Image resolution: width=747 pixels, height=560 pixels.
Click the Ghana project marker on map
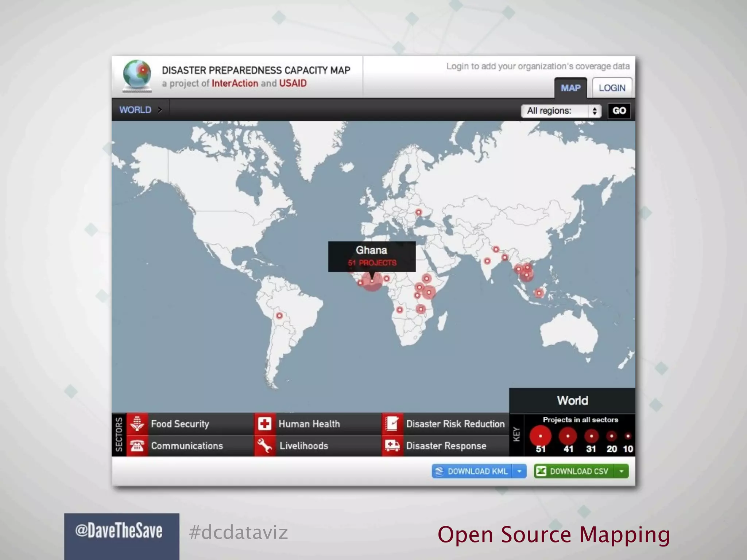(x=372, y=281)
